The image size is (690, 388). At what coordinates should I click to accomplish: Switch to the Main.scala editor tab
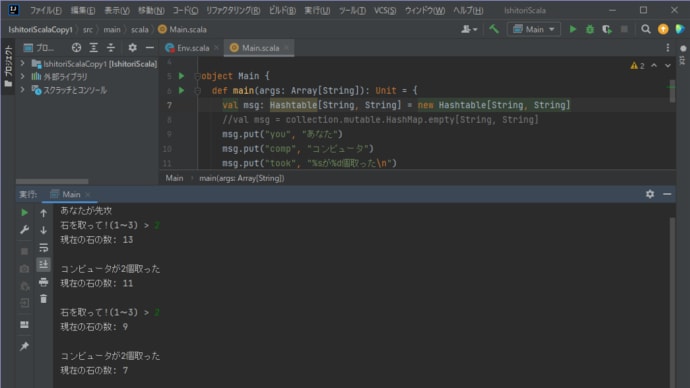point(260,48)
